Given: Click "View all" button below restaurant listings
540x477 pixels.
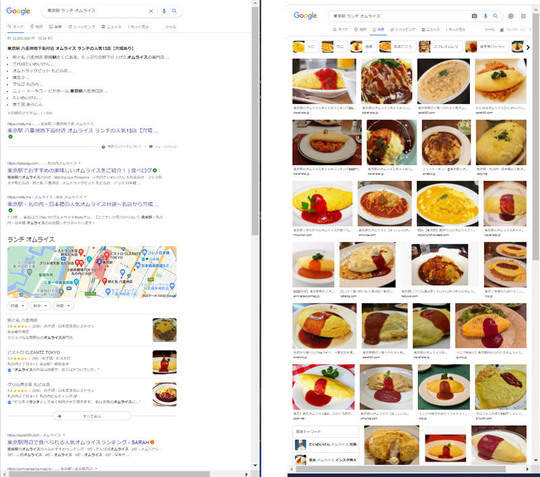Looking at the screenshot, I should tap(92, 416).
